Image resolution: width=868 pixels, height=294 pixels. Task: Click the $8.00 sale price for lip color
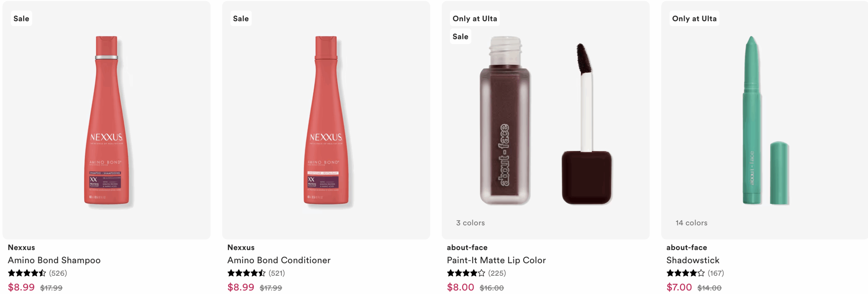click(460, 287)
